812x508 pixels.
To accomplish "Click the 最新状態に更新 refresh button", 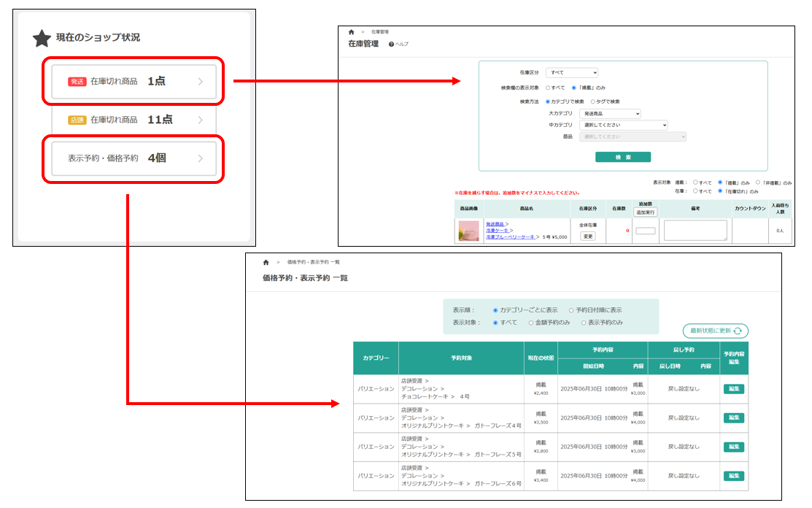I will [x=715, y=331].
